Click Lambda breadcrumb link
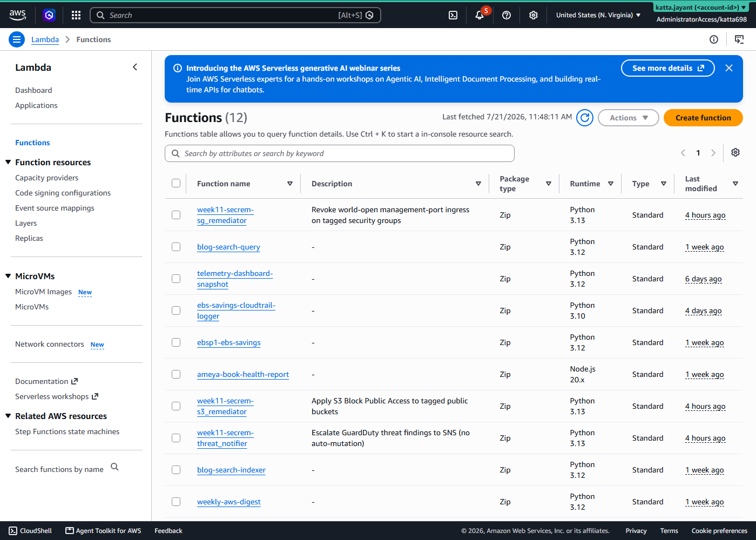Image resolution: width=756 pixels, height=540 pixels. [x=45, y=39]
